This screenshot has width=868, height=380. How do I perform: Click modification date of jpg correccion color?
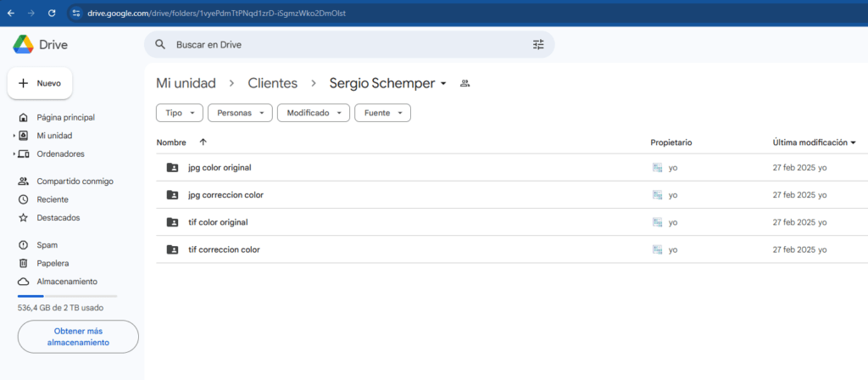(799, 195)
